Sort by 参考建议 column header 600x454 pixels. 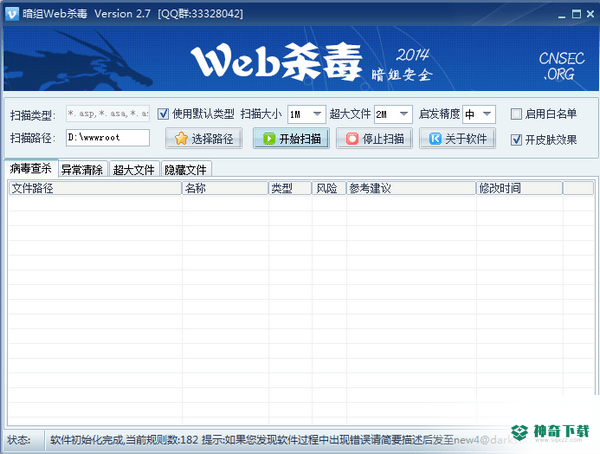pyautogui.click(x=411, y=188)
